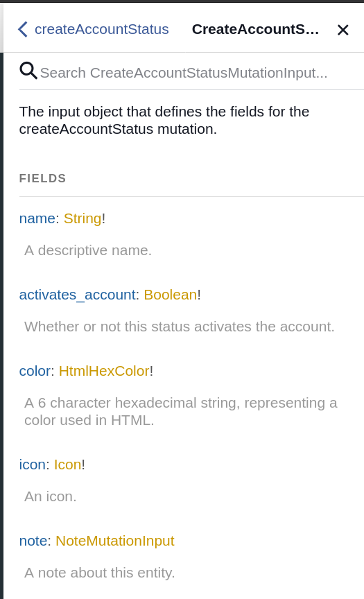Image resolution: width=364 pixels, height=599 pixels.
Task: Click the FIELDS section heading
Action: (x=43, y=178)
